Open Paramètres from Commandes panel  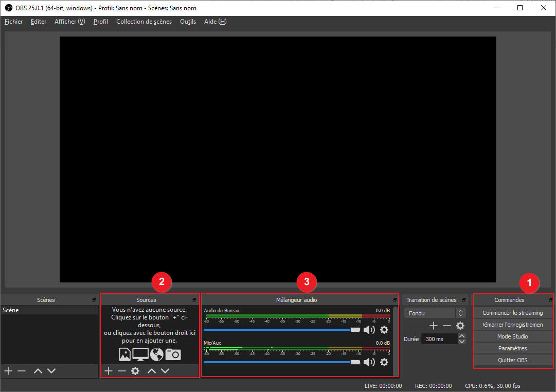click(x=512, y=348)
